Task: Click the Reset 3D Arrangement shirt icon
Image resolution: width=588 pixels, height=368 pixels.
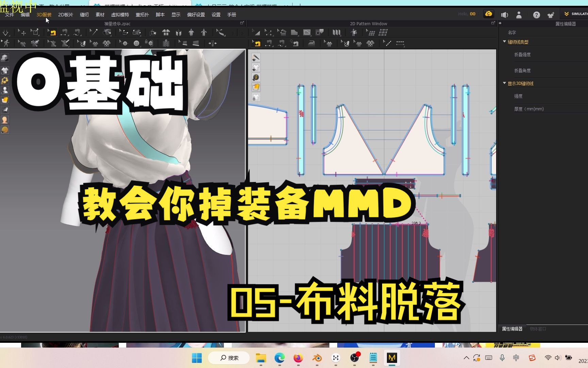Action: [179, 33]
